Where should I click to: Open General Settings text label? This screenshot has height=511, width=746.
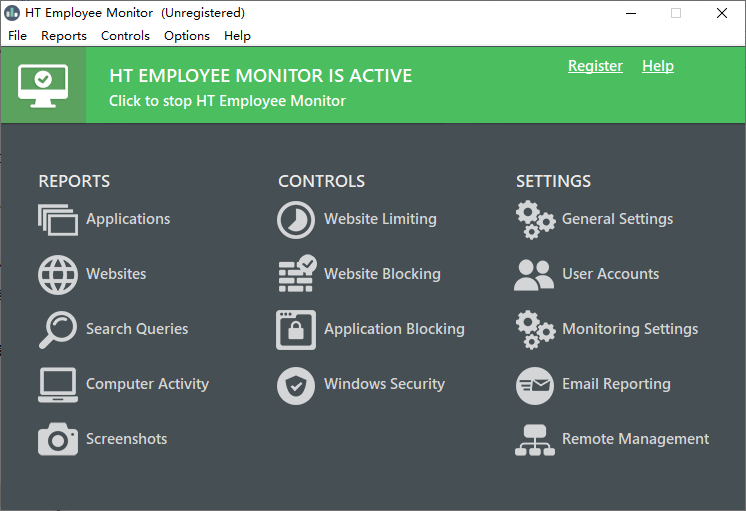tap(617, 219)
